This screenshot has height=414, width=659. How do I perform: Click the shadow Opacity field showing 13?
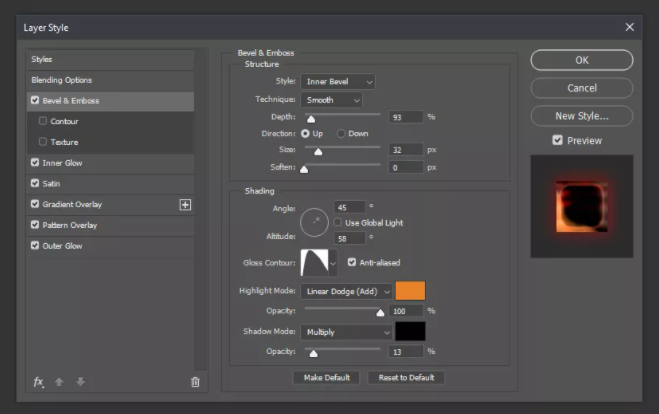(406, 352)
